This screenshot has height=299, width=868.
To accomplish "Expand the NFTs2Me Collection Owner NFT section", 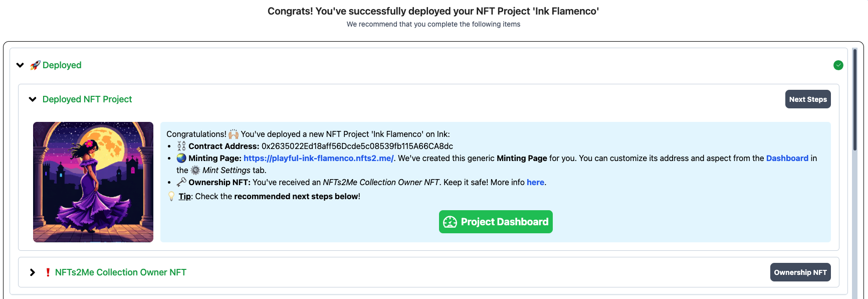I will 33,272.
